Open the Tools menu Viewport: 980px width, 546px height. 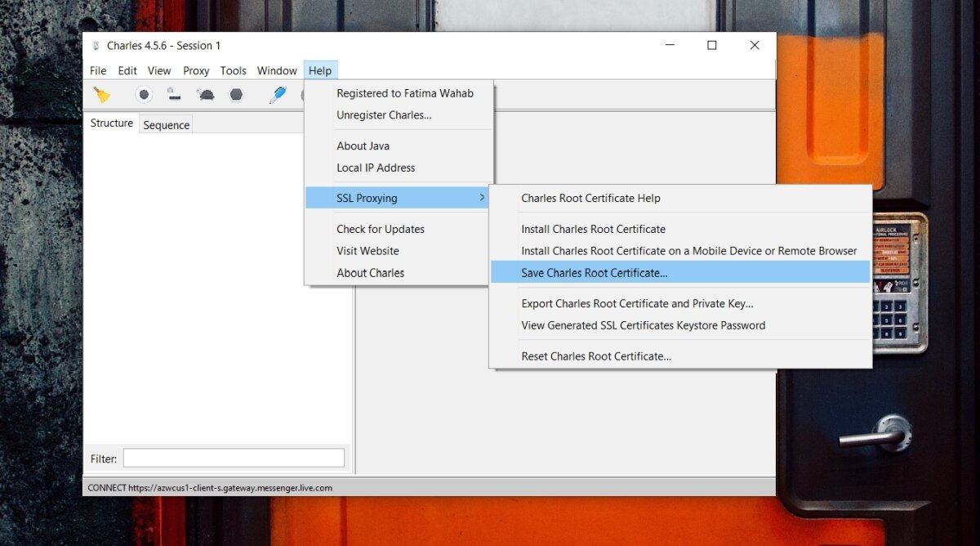pyautogui.click(x=233, y=71)
